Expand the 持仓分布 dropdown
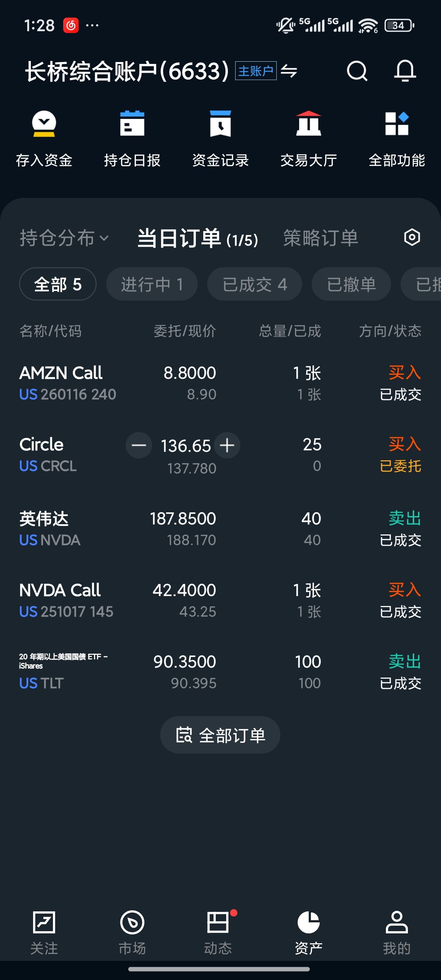This screenshot has width=441, height=980. 64,238
